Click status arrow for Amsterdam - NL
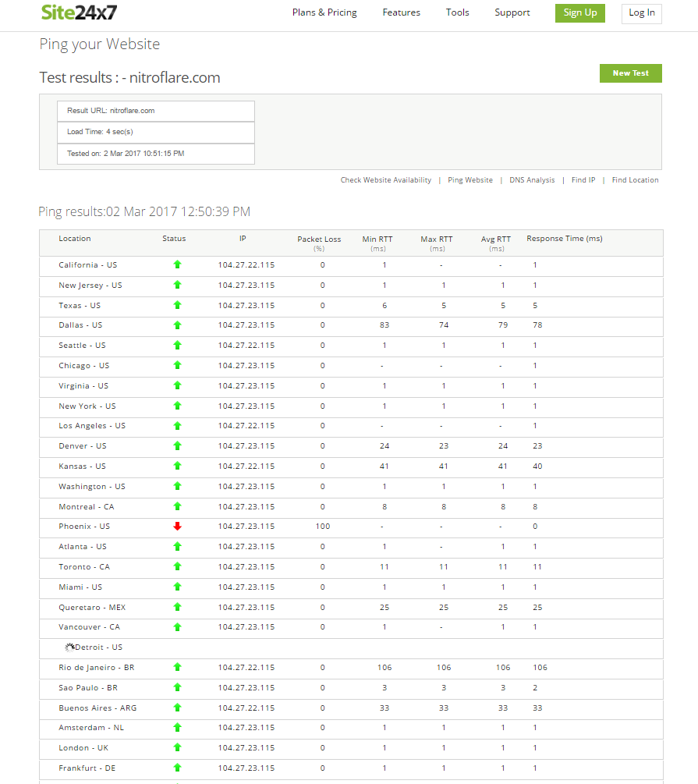 [177, 728]
